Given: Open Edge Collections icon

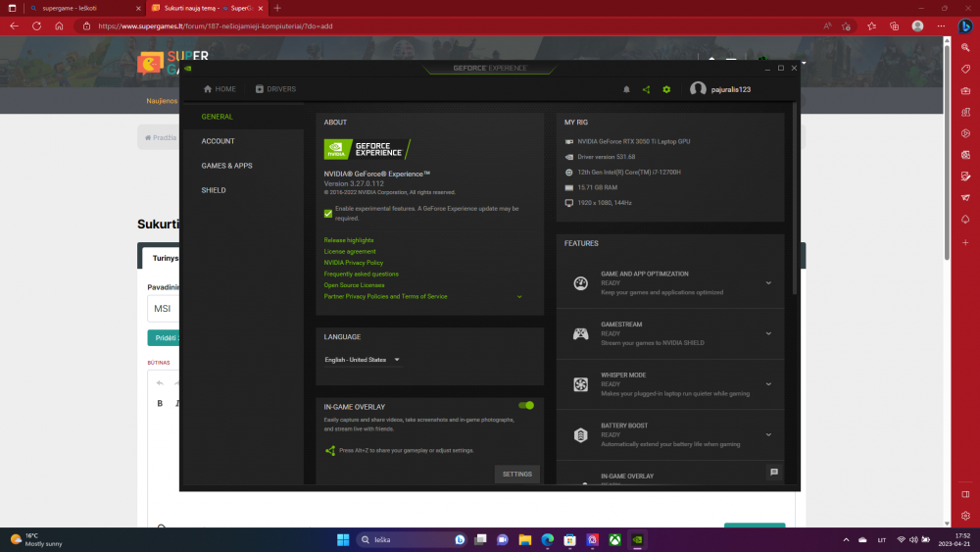Looking at the screenshot, I should 895,26.
